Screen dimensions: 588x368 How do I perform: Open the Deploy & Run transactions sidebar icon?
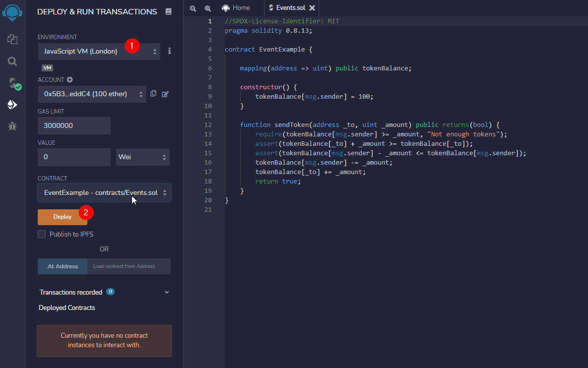point(12,105)
